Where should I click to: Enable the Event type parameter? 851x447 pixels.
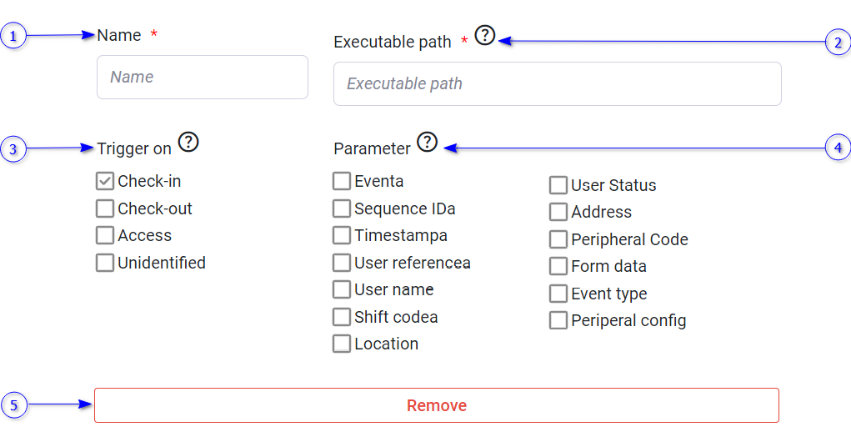coord(558,294)
